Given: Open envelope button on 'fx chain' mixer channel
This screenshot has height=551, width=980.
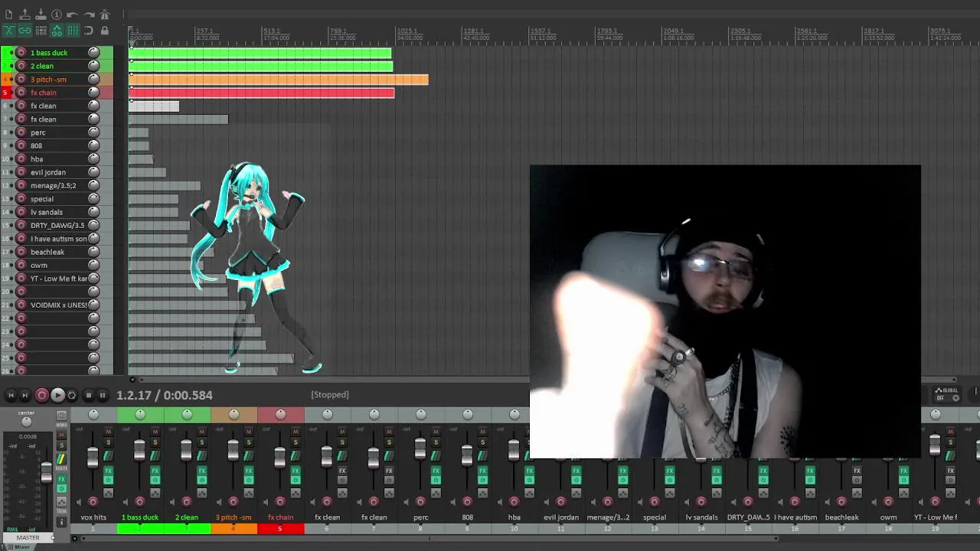Looking at the screenshot, I should click(296, 494).
